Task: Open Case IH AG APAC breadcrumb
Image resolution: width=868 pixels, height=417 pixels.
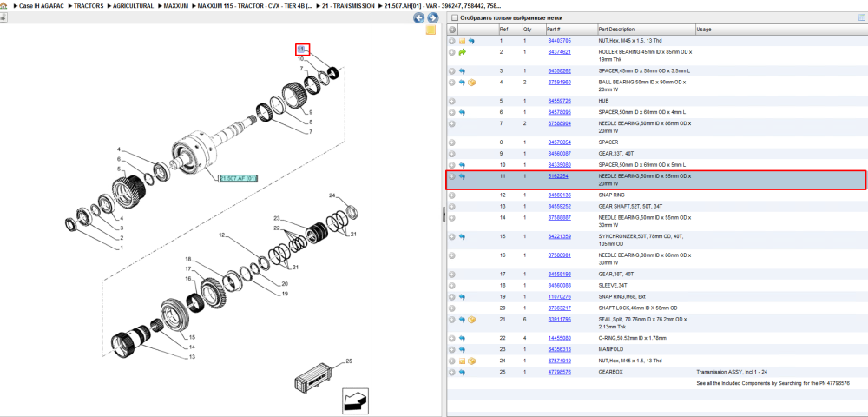Action: (x=40, y=5)
